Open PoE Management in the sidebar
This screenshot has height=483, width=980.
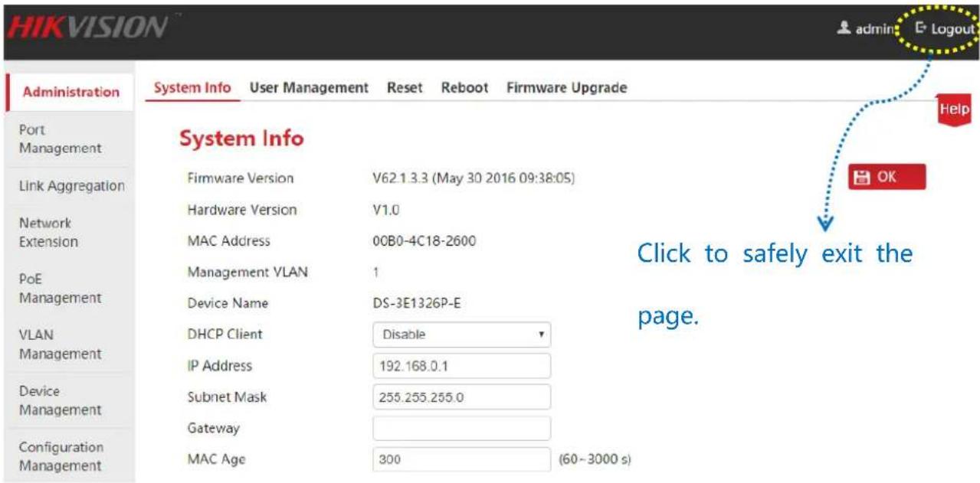[70, 289]
